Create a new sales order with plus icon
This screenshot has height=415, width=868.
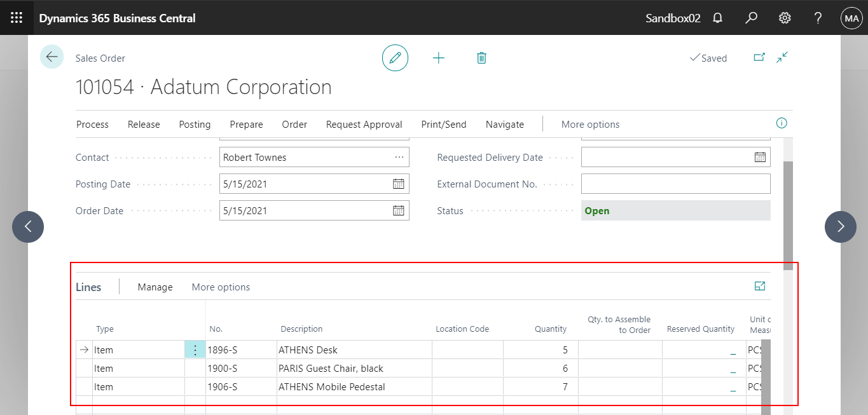pos(439,57)
